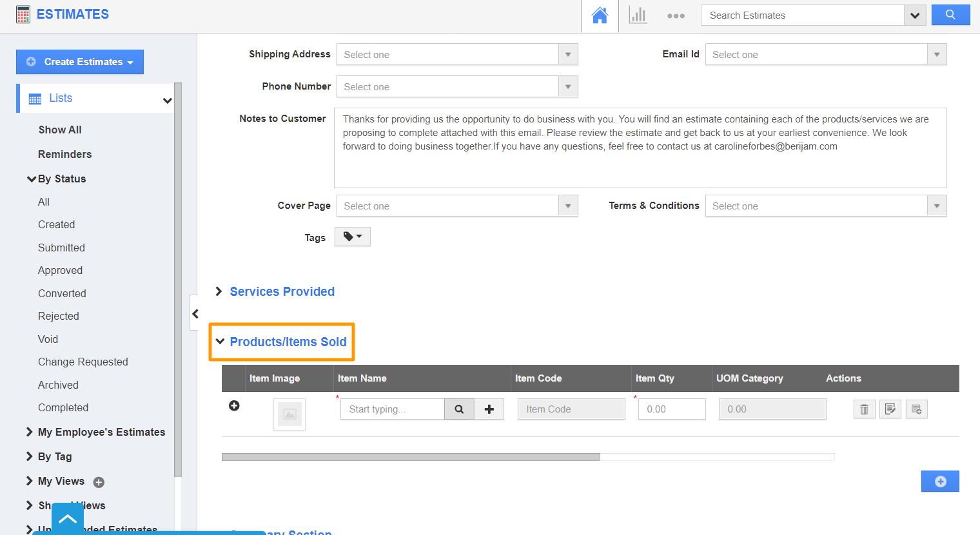Click the plus icon to add item row

point(234,406)
